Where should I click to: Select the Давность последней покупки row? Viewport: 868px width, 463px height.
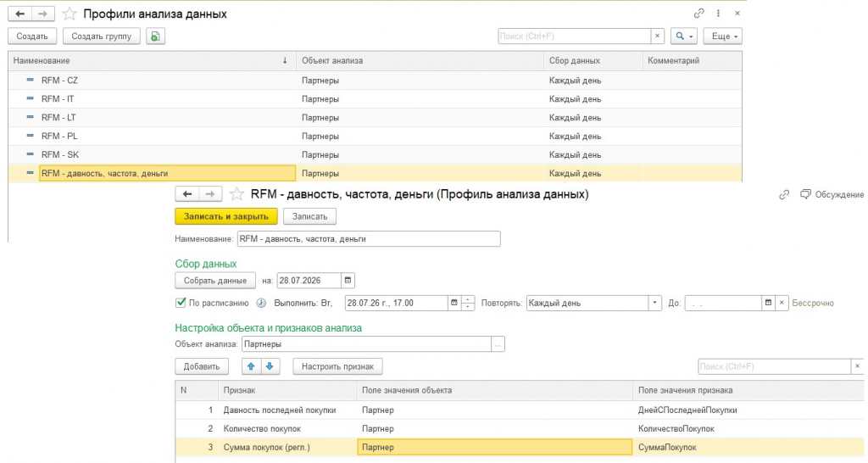point(520,410)
